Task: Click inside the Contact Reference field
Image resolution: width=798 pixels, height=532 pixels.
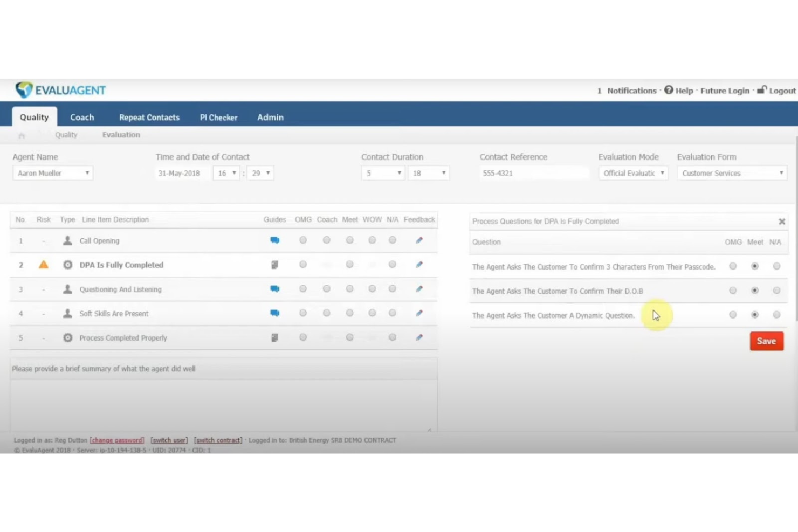Action: [x=533, y=172]
